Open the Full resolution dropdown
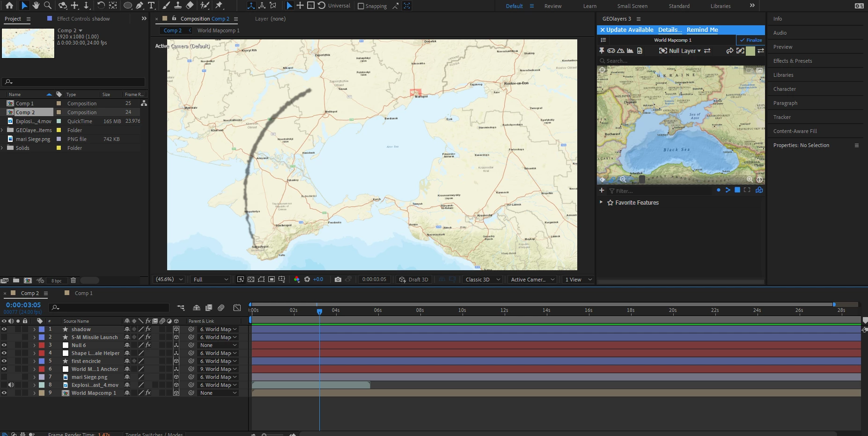Image resolution: width=868 pixels, height=436 pixels. (210, 280)
